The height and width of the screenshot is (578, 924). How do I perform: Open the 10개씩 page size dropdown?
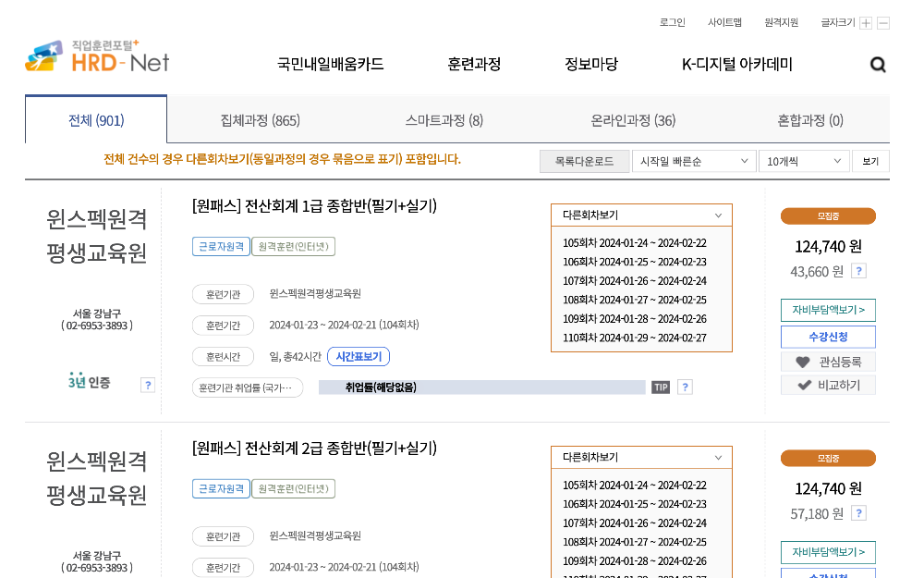tap(804, 161)
